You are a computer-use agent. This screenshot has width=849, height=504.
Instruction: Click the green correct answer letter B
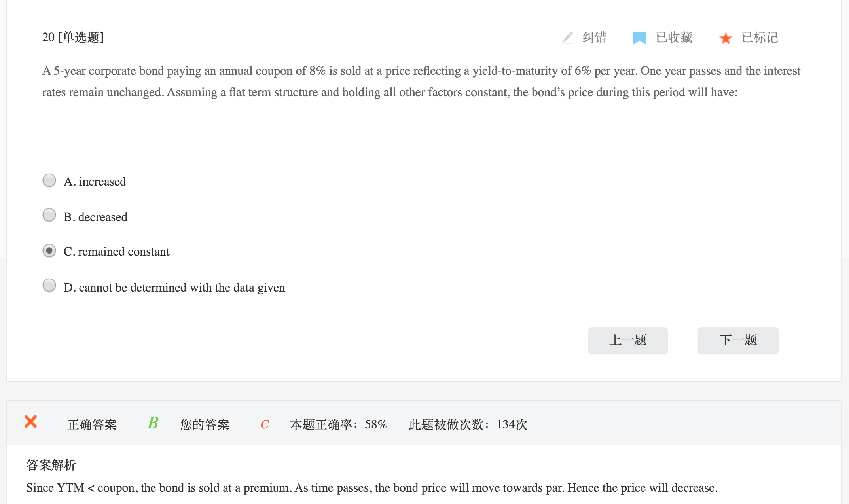[153, 423]
